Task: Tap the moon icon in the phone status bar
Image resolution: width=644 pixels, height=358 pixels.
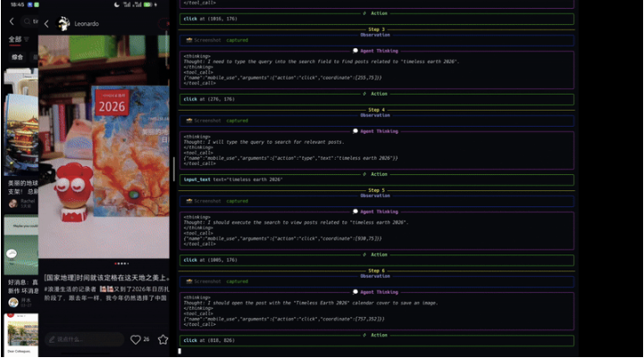Action: coord(117,4)
